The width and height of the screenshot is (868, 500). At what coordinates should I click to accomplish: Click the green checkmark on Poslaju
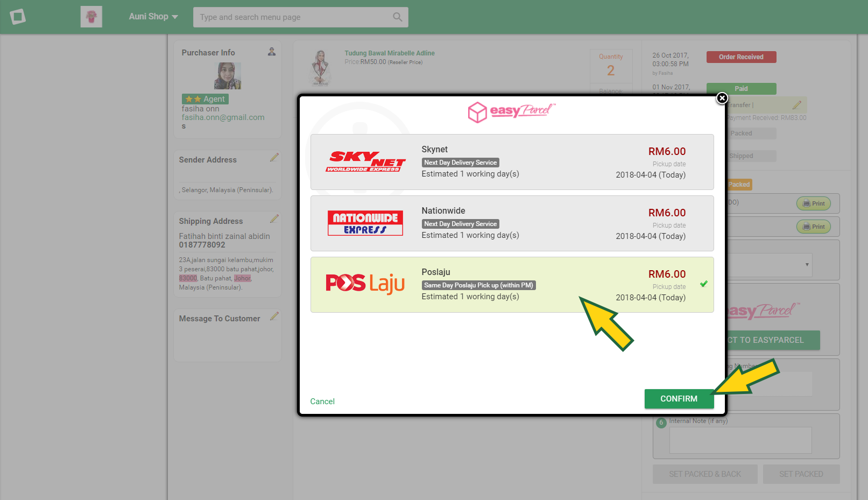(x=703, y=284)
